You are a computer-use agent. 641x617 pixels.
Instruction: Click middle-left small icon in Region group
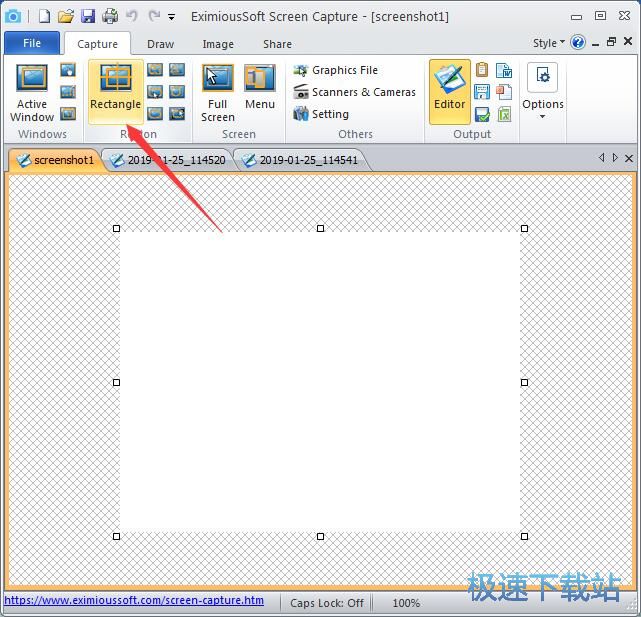point(155,92)
